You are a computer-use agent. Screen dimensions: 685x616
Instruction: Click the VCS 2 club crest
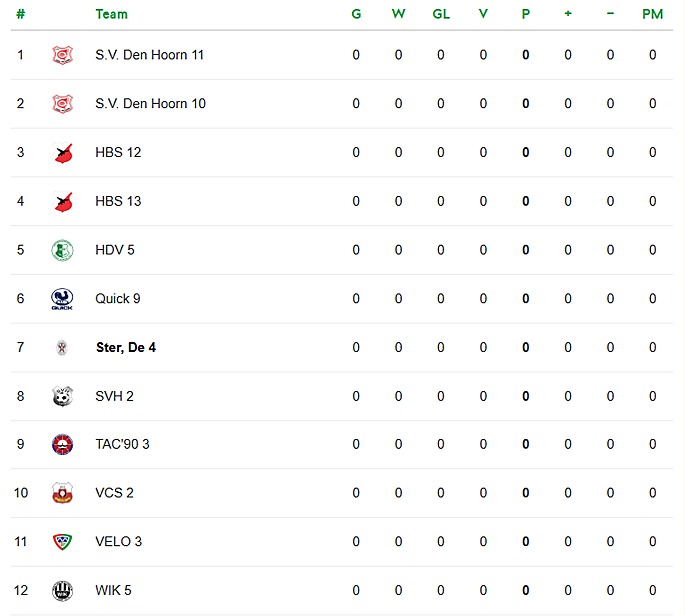point(62,493)
